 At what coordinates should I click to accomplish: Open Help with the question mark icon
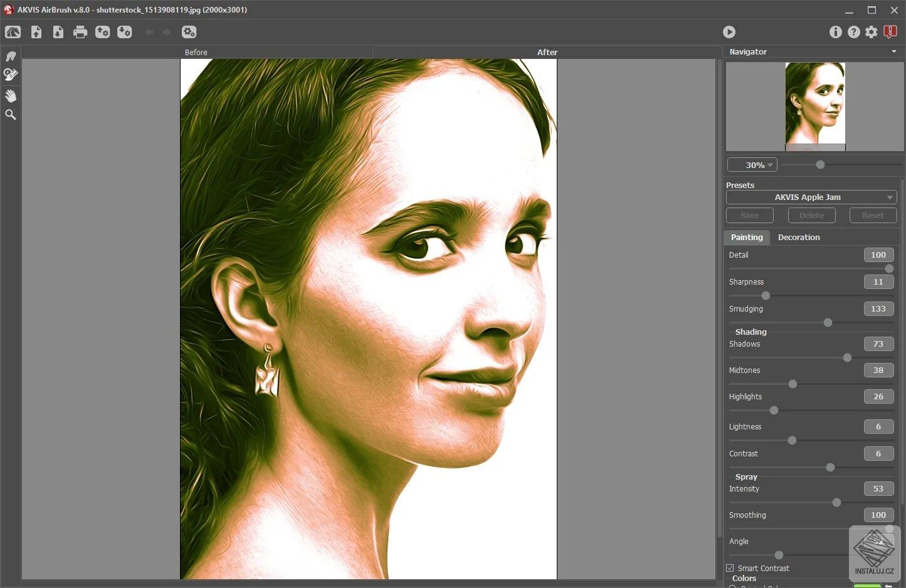pyautogui.click(x=853, y=31)
